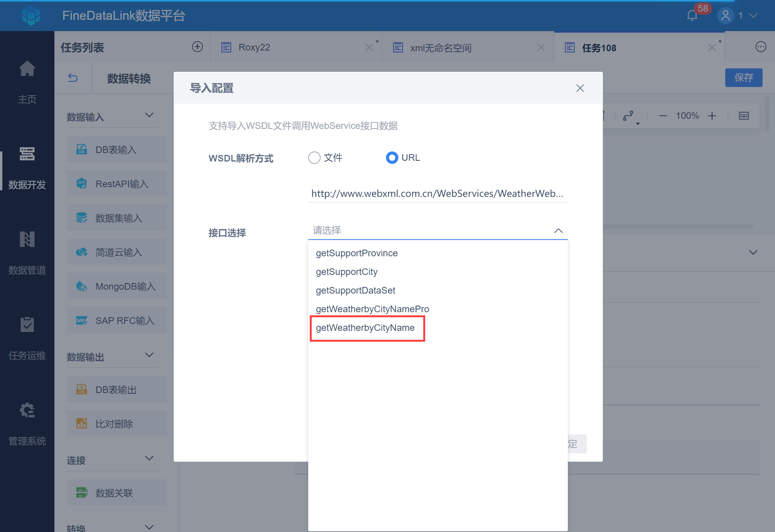Choose getSupportCity from the list
The width and height of the screenshot is (775, 532).
[347, 272]
